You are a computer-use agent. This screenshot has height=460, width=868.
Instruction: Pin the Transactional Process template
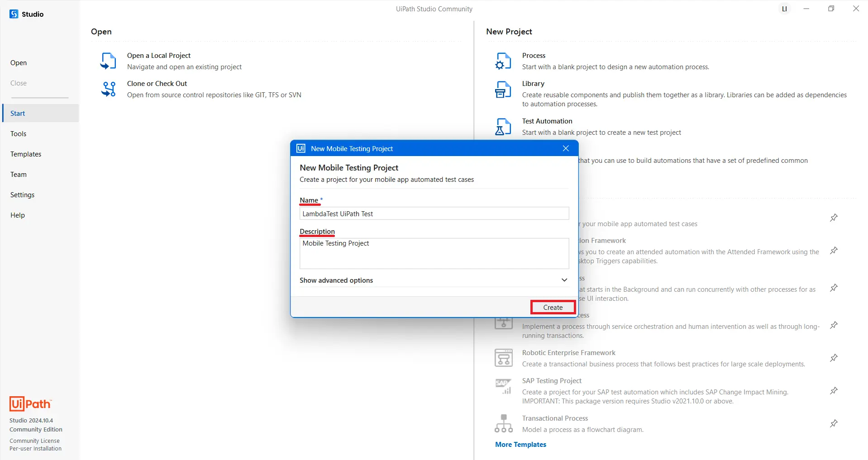833,423
